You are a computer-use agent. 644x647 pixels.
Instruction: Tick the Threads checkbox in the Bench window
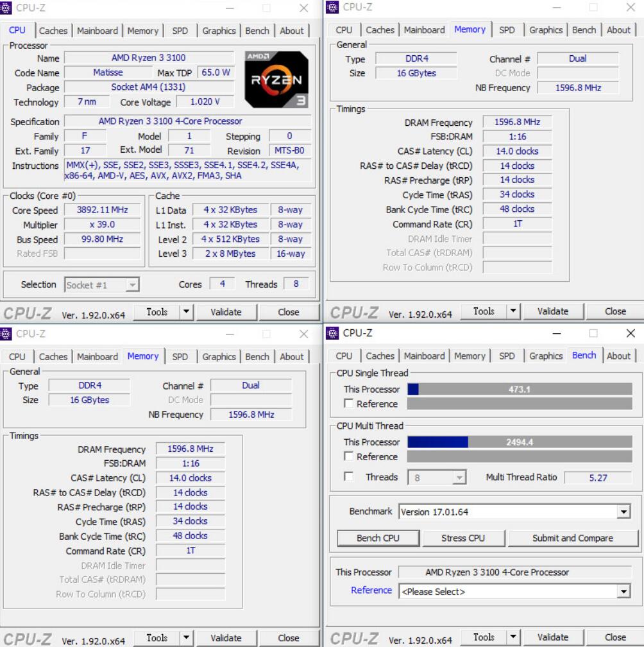tap(348, 476)
